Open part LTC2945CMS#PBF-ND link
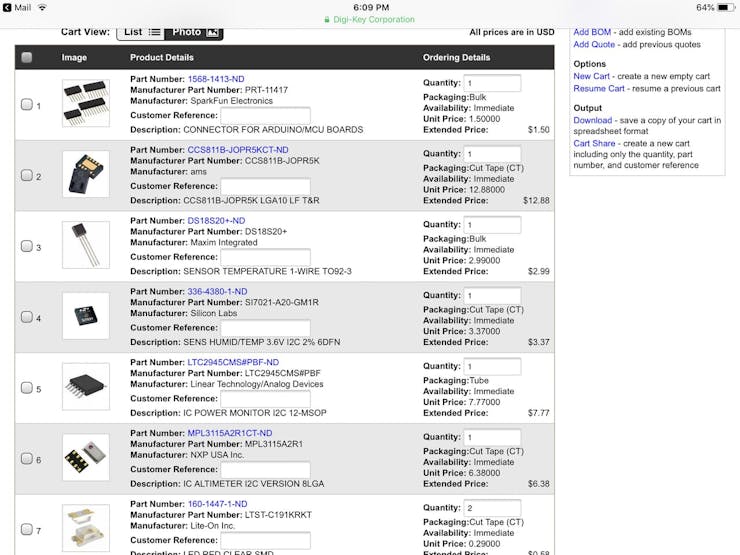The width and height of the screenshot is (740, 555). point(233,362)
